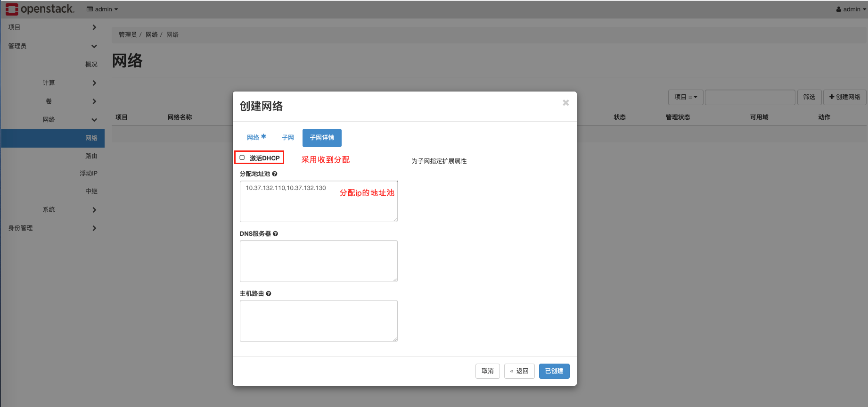The image size is (868, 407).
Task: Click the 管理状态 column header
Action: [678, 117]
